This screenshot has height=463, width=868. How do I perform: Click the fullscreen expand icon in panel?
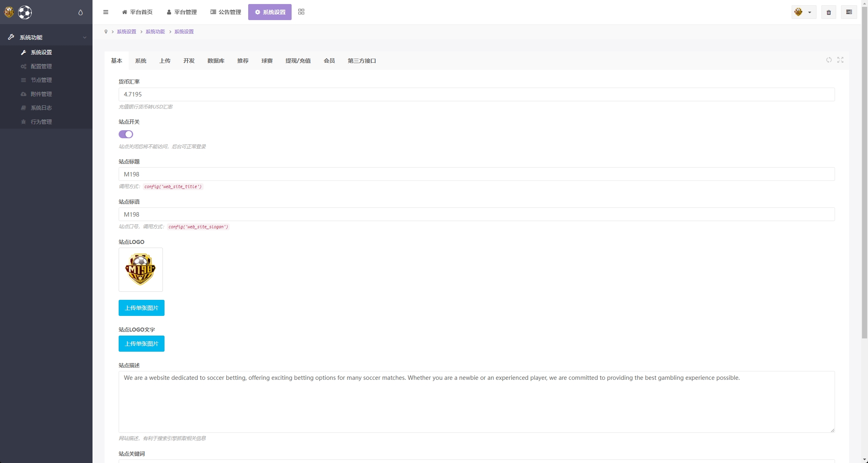pyautogui.click(x=840, y=60)
